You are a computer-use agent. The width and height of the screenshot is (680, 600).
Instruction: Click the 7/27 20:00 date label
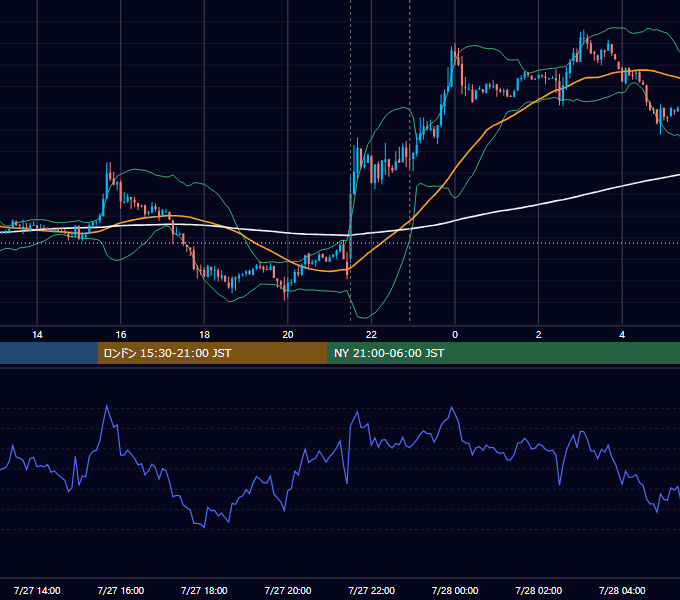[x=288, y=590]
